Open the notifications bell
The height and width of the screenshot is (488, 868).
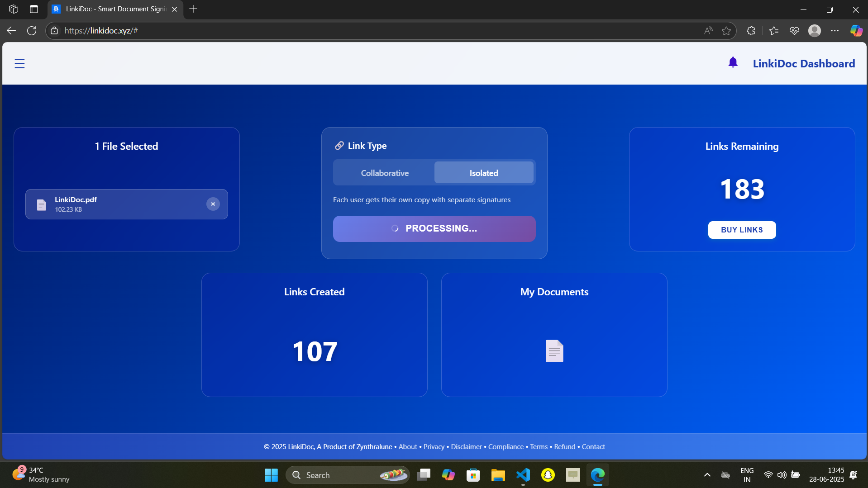(733, 62)
